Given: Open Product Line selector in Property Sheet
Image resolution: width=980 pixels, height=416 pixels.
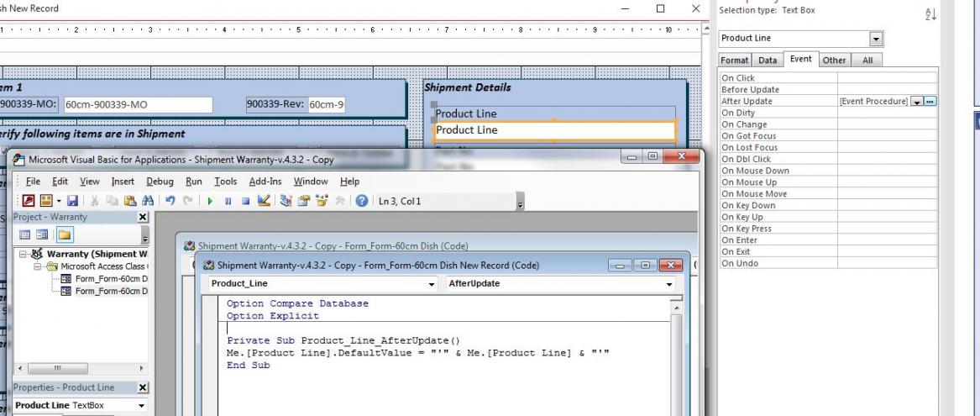Looking at the screenshot, I should click(876, 39).
